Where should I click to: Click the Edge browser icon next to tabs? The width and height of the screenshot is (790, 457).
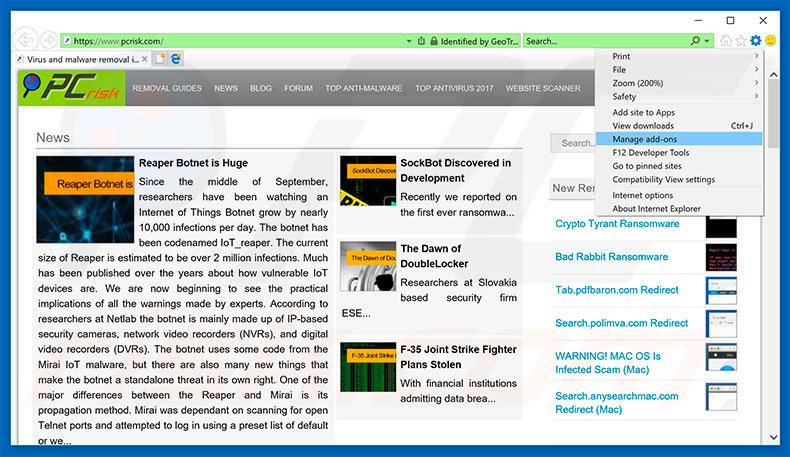[175, 59]
